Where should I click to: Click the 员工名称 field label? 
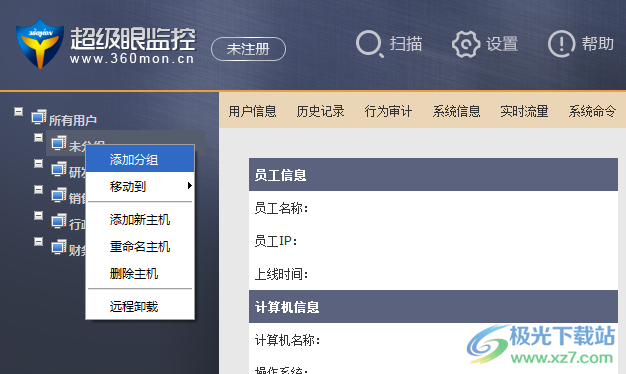coord(281,208)
